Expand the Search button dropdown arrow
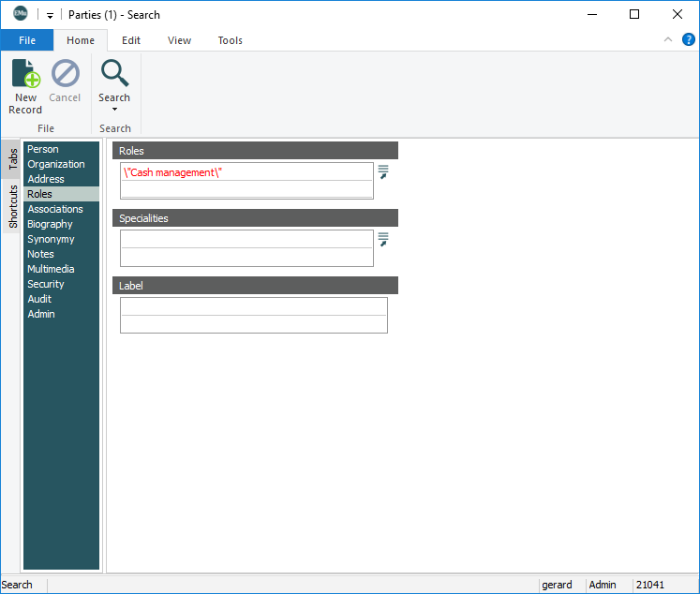700x594 pixels. click(114, 110)
